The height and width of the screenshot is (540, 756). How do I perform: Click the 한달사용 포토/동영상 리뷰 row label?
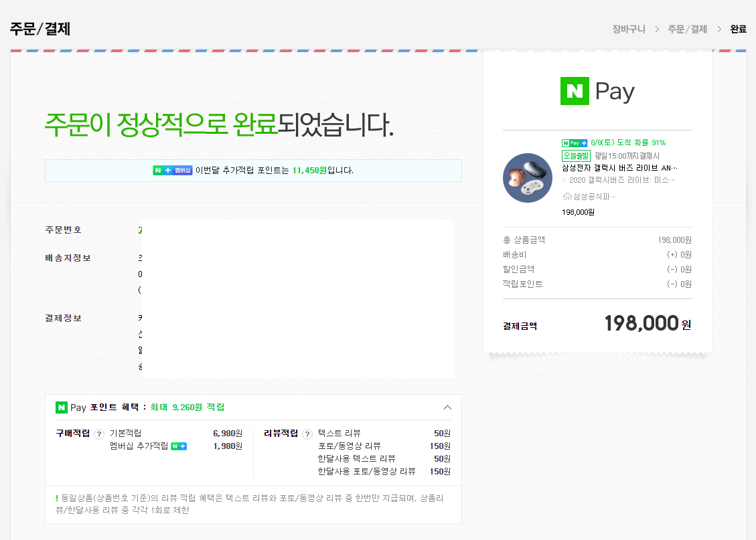[366, 472]
